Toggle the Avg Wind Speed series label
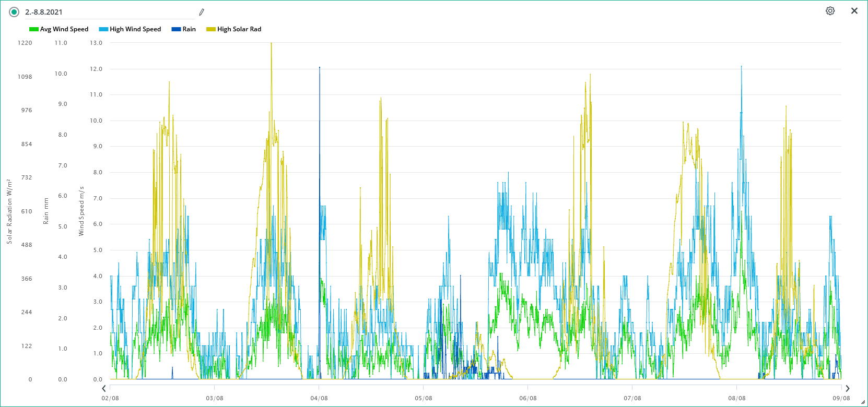The image size is (868, 407). pyautogui.click(x=64, y=29)
